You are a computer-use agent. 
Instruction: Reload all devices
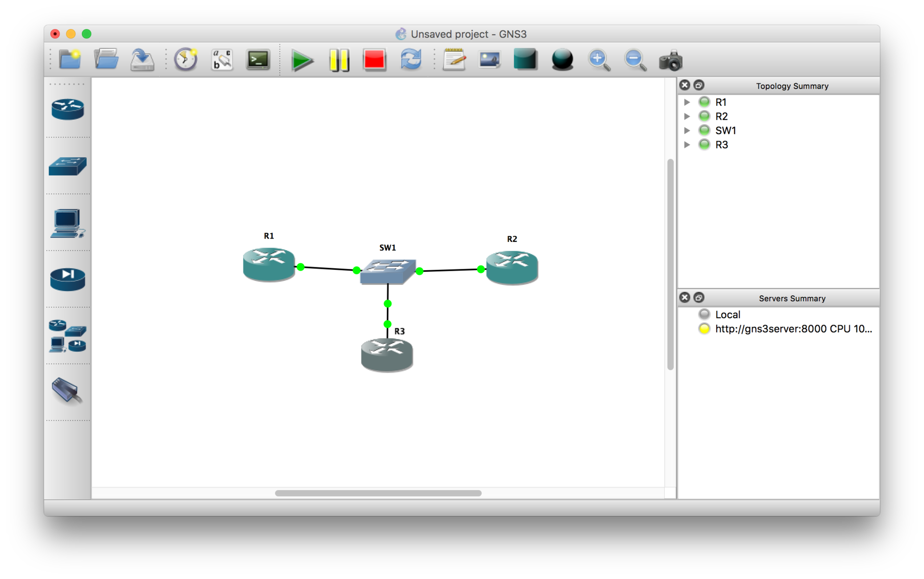pyautogui.click(x=411, y=61)
